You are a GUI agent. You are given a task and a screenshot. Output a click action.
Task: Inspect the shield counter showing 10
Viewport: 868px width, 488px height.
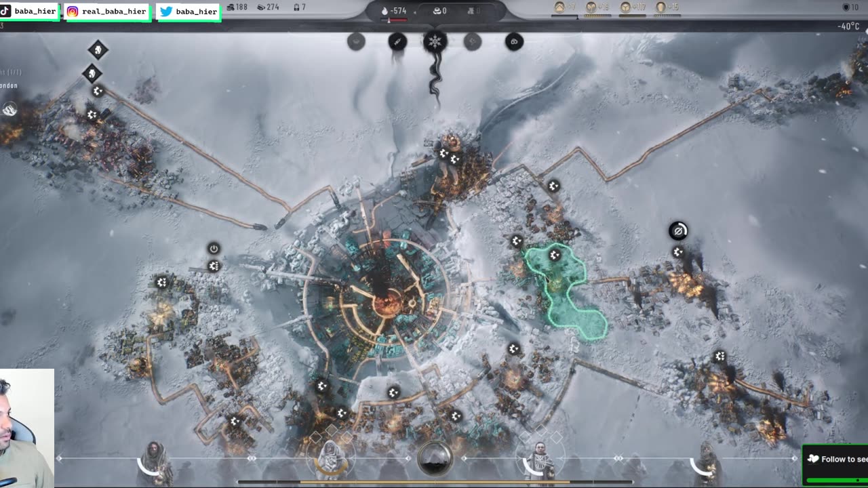pos(850,7)
